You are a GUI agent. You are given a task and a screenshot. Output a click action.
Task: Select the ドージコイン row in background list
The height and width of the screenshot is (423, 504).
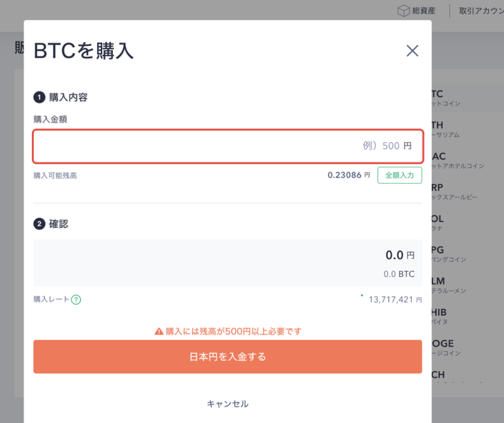pyautogui.click(x=468, y=347)
